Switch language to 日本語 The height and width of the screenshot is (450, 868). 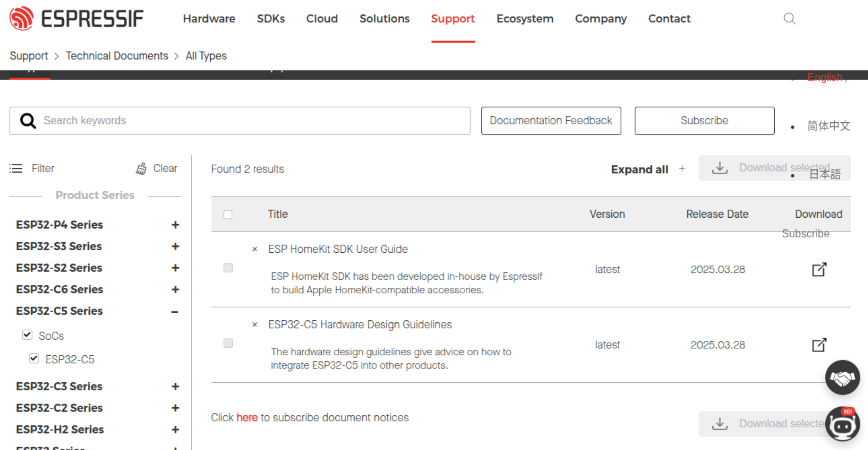[825, 174]
